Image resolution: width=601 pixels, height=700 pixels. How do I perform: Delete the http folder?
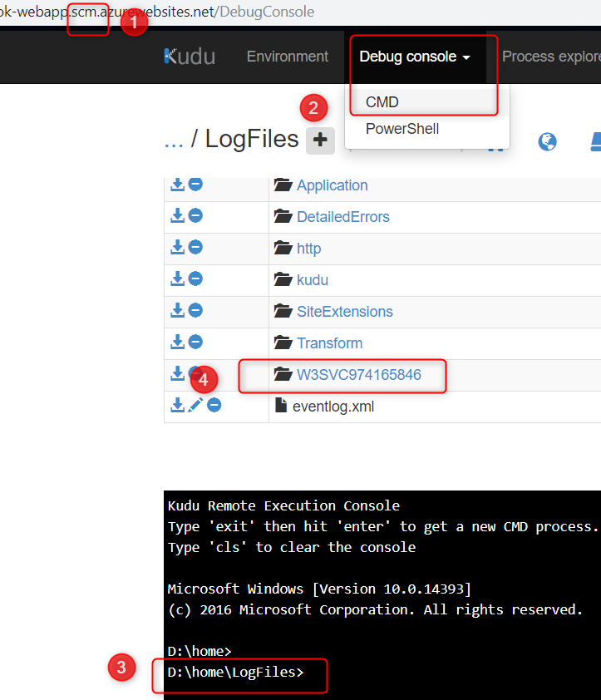point(195,247)
